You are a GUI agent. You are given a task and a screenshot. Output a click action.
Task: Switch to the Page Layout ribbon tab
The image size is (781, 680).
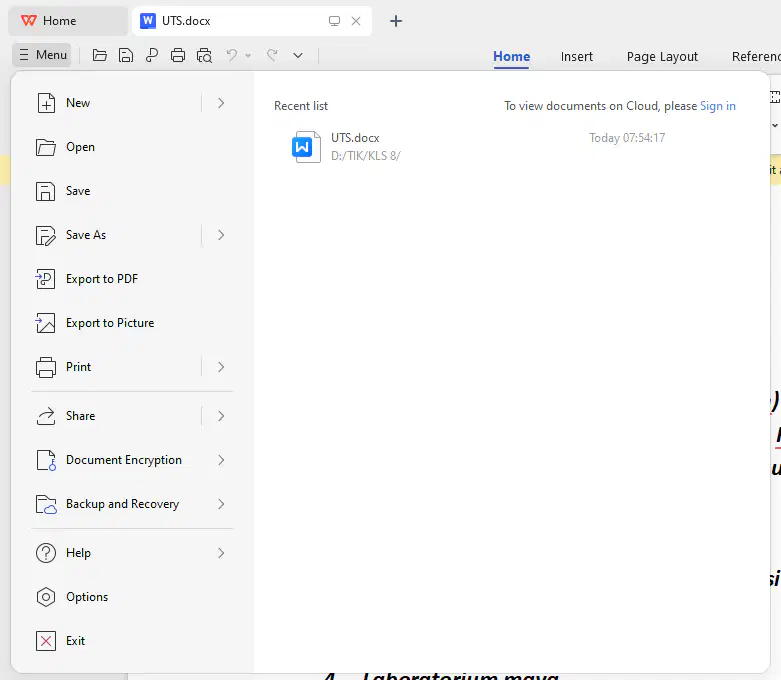click(x=662, y=56)
